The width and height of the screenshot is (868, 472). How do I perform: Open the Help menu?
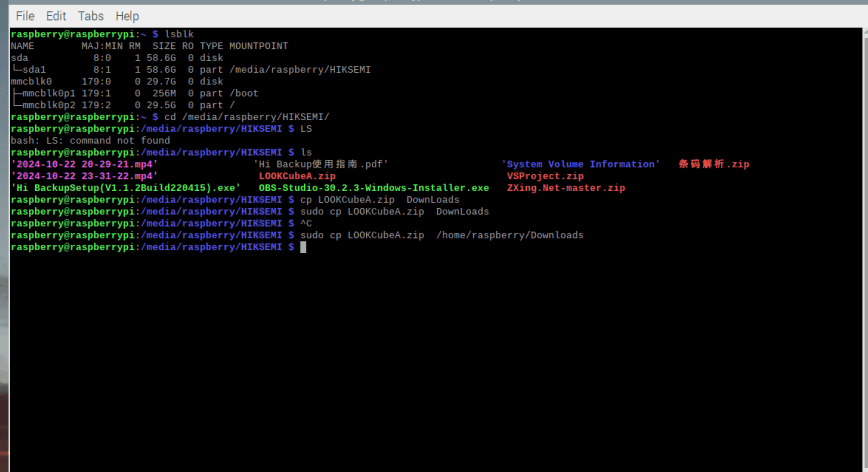(127, 16)
